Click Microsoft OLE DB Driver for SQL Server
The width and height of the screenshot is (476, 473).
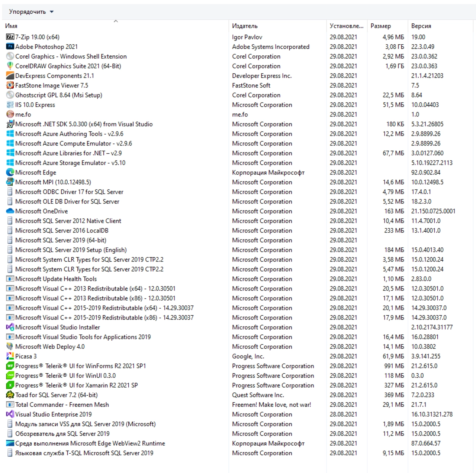pos(67,201)
